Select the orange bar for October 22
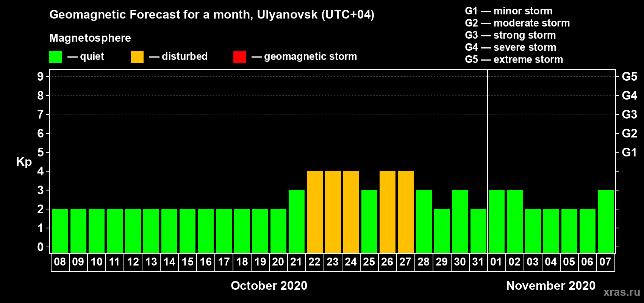 point(315,212)
